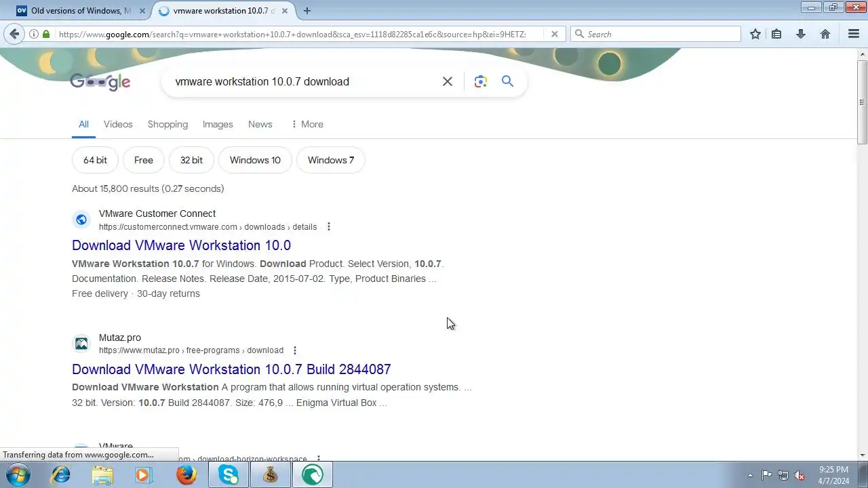
Task: Click 'Free delivery · 30-day returns' text
Action: point(136,293)
